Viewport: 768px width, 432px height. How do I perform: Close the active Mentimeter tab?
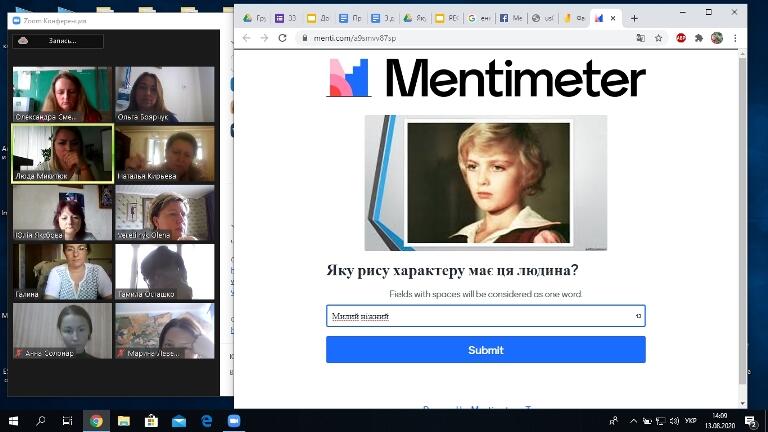[x=613, y=18]
